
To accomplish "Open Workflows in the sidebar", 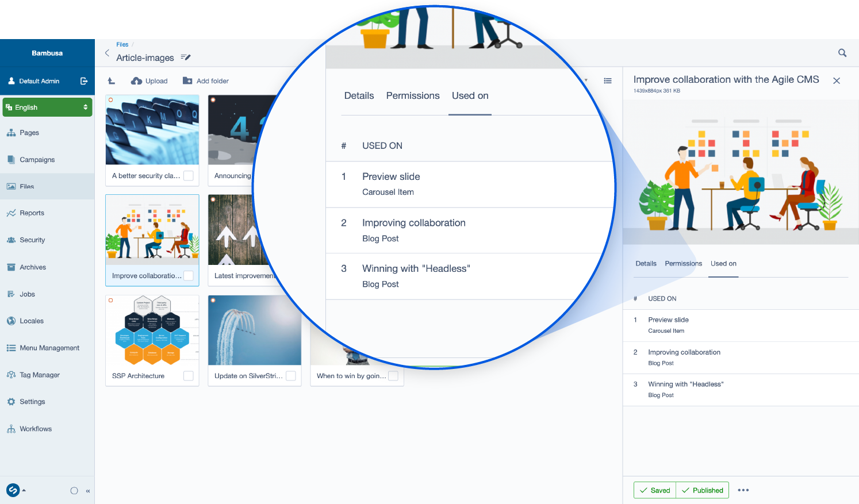I will (x=36, y=429).
